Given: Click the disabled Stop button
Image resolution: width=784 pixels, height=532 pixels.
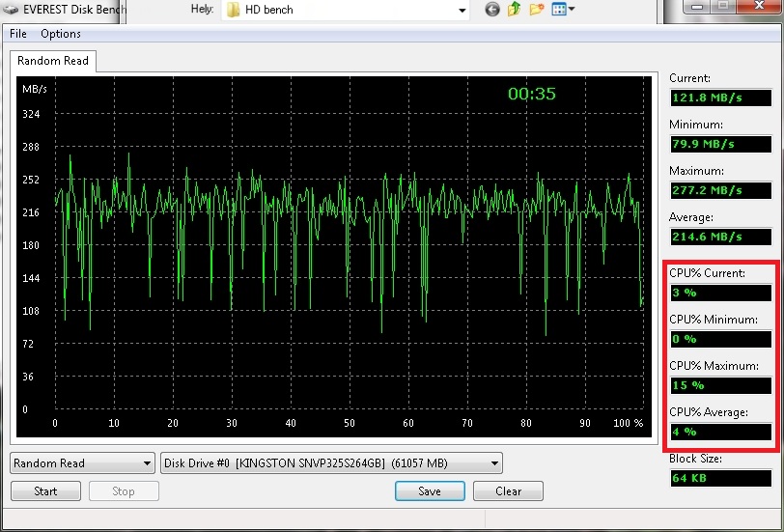Looking at the screenshot, I should tap(124, 491).
